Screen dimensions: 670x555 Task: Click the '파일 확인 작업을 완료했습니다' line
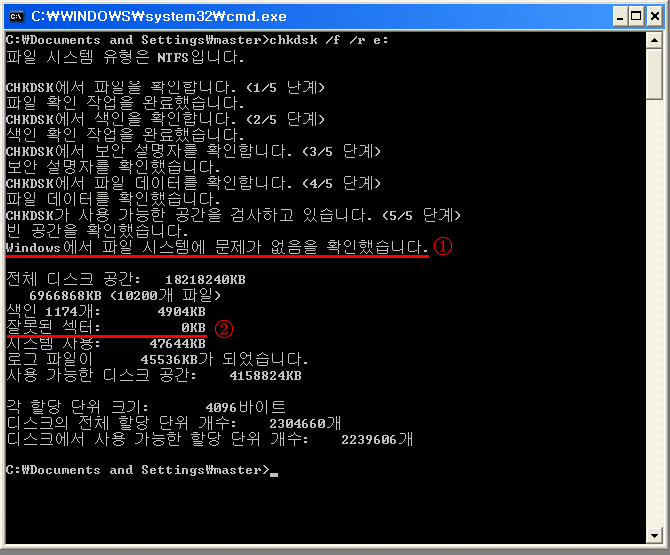coord(125,103)
